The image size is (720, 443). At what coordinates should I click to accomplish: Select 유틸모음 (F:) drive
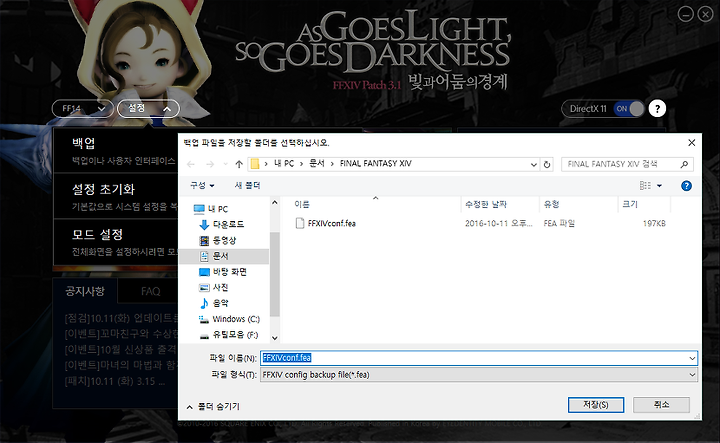(229, 335)
